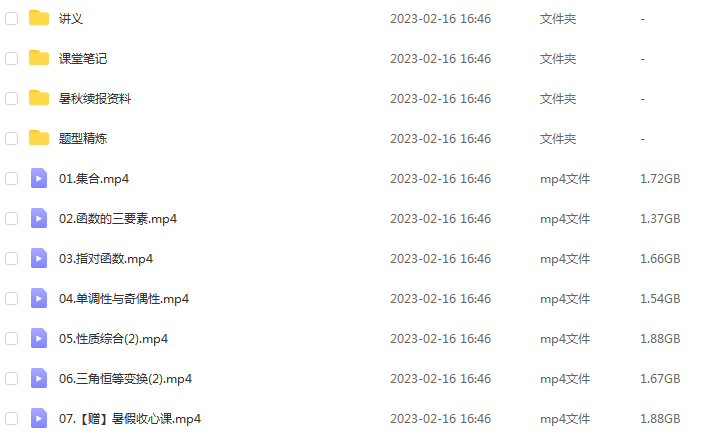Click the video icon for 05.性质综合(2).mp4
Screen dimensions: 709x436
pos(39,338)
